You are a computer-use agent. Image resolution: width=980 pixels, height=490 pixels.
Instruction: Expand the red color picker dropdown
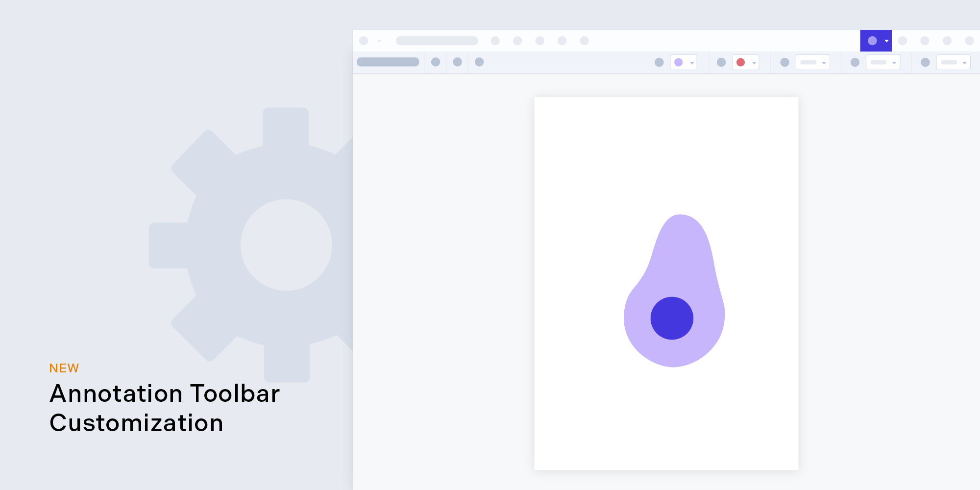(x=753, y=62)
